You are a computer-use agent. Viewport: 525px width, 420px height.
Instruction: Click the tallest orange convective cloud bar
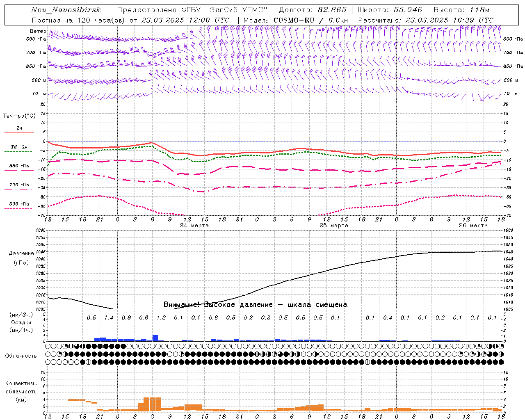tap(152, 404)
